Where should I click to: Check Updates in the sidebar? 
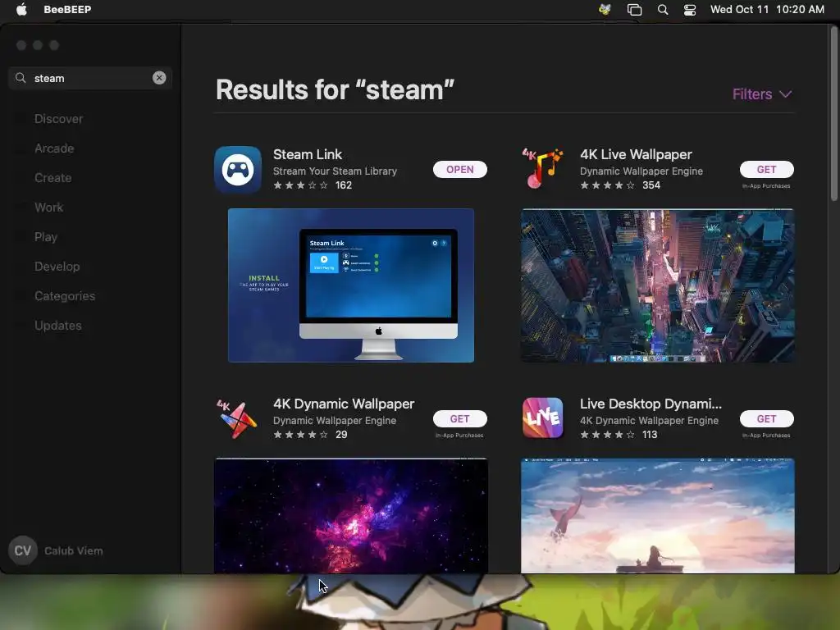click(x=58, y=325)
